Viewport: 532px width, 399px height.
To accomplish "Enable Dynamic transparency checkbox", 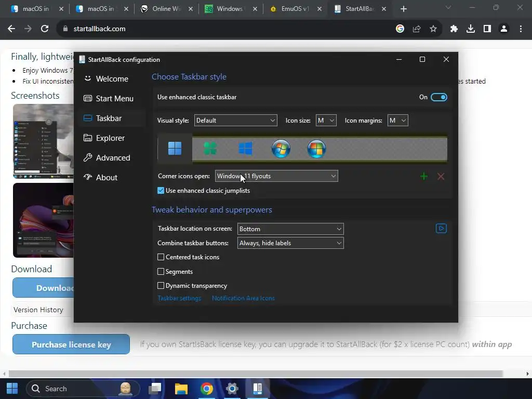I will click(x=161, y=286).
